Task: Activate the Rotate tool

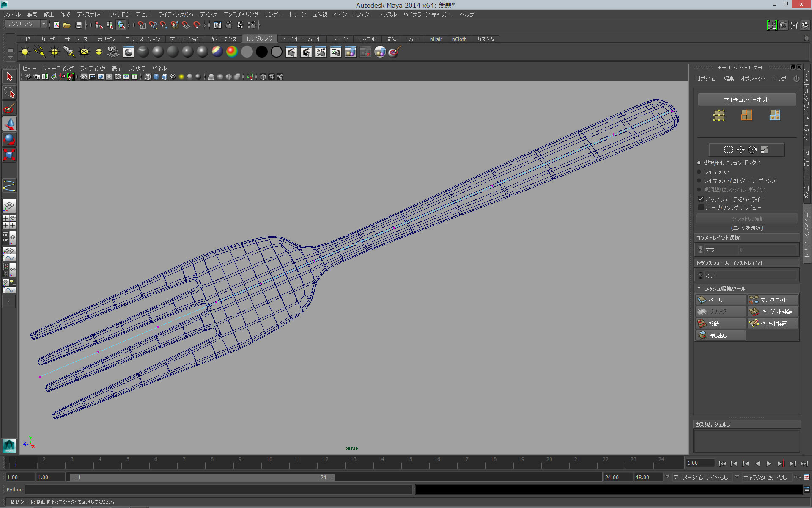Action: coord(9,139)
